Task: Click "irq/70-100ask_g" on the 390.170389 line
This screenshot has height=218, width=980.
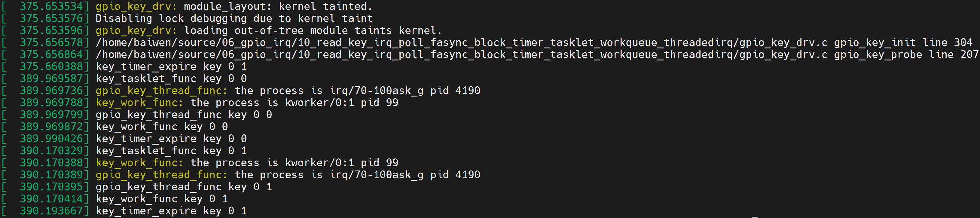Action: [x=376, y=175]
